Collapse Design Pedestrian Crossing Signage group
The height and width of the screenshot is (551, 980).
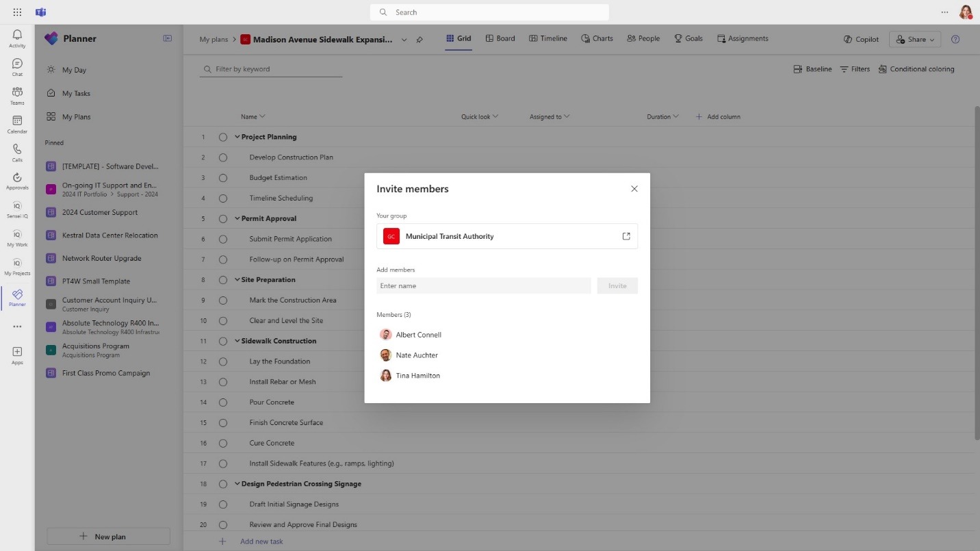(237, 484)
